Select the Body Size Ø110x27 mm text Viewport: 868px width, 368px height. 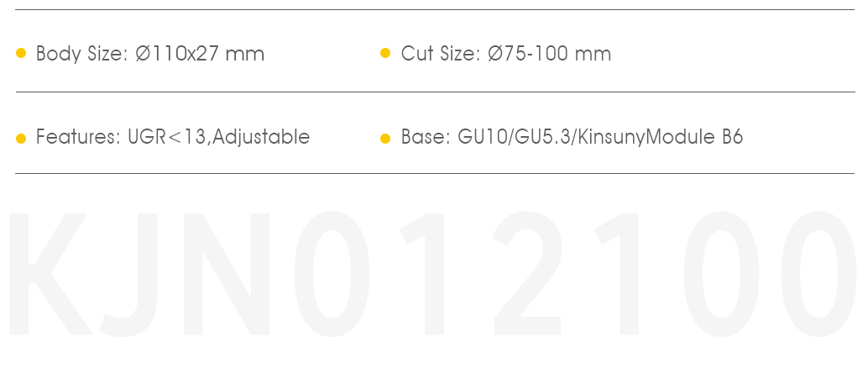[x=150, y=54]
